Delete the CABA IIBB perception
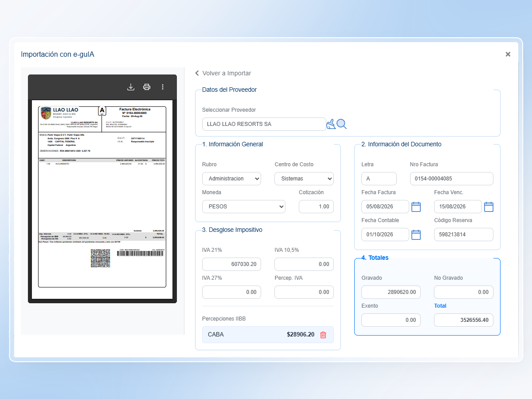Viewport: 532px width, 399px height. 323,335
